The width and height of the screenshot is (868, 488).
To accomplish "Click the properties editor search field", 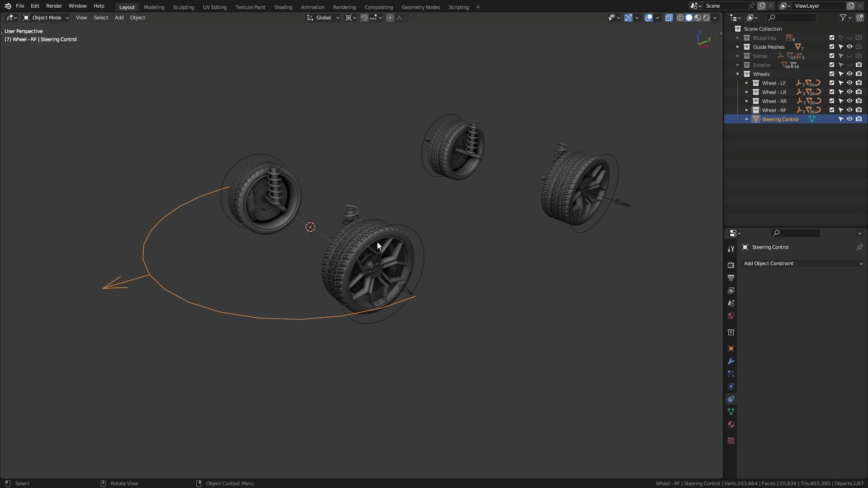I will point(796,233).
